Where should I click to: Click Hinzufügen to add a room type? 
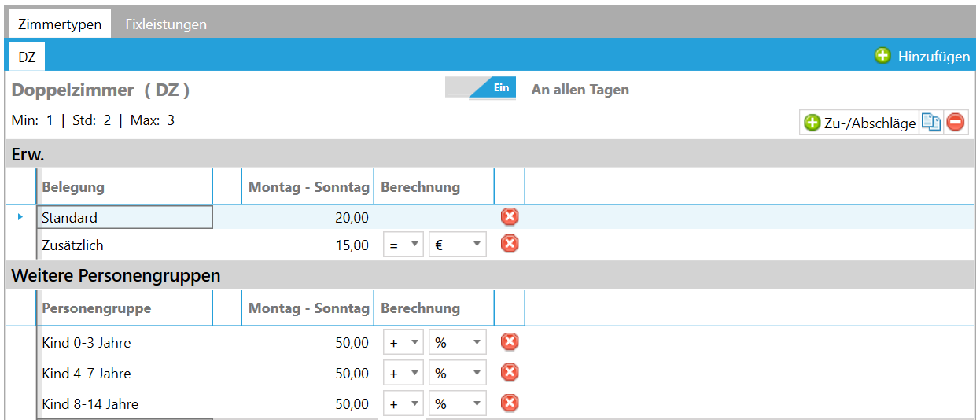(x=923, y=56)
